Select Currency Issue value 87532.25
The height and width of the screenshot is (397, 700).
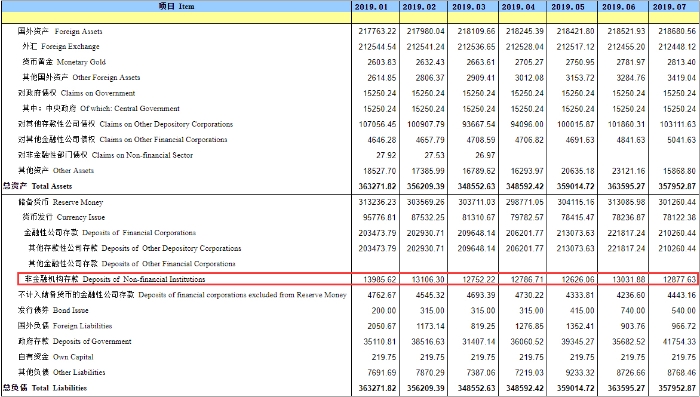pyautogui.click(x=428, y=217)
